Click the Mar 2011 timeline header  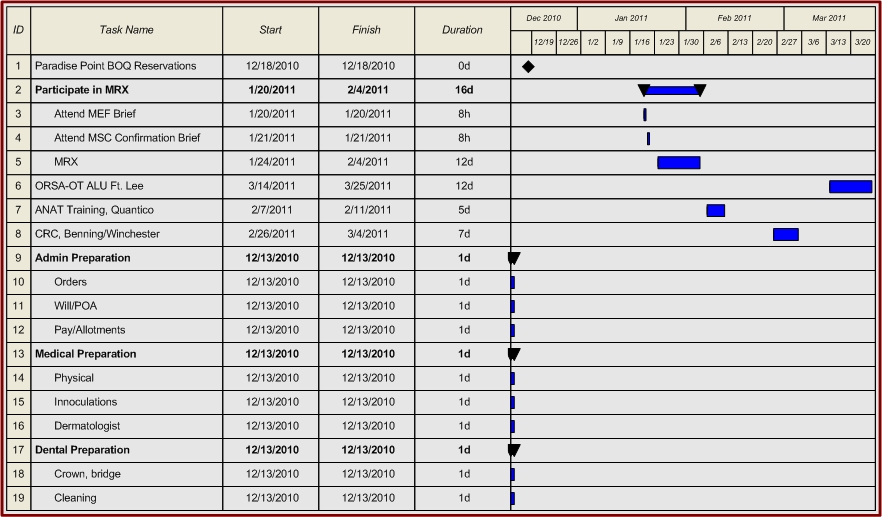click(x=829, y=18)
